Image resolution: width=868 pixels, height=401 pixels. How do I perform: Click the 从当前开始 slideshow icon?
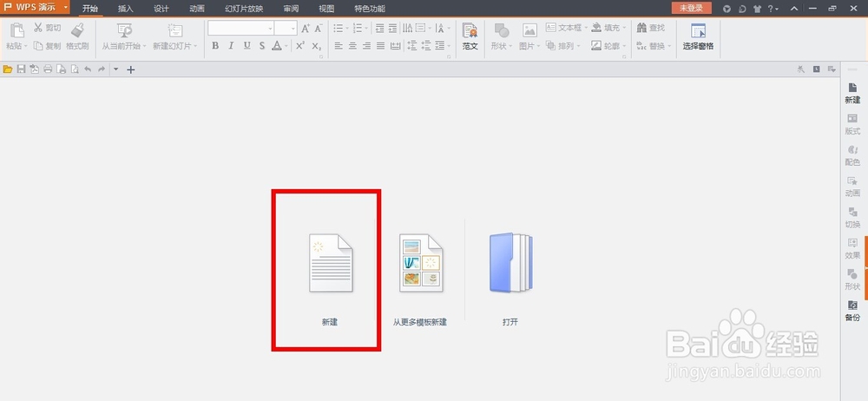pyautogui.click(x=124, y=30)
